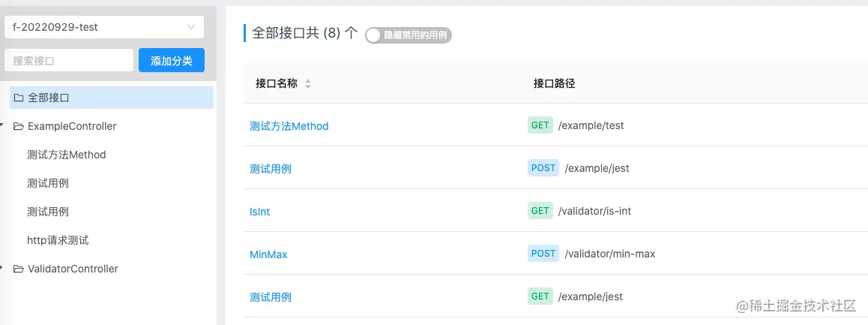Viewport: 868px width, 325px height.
Task: Select 测试方法Method in the sidebar tree
Action: 66,155
